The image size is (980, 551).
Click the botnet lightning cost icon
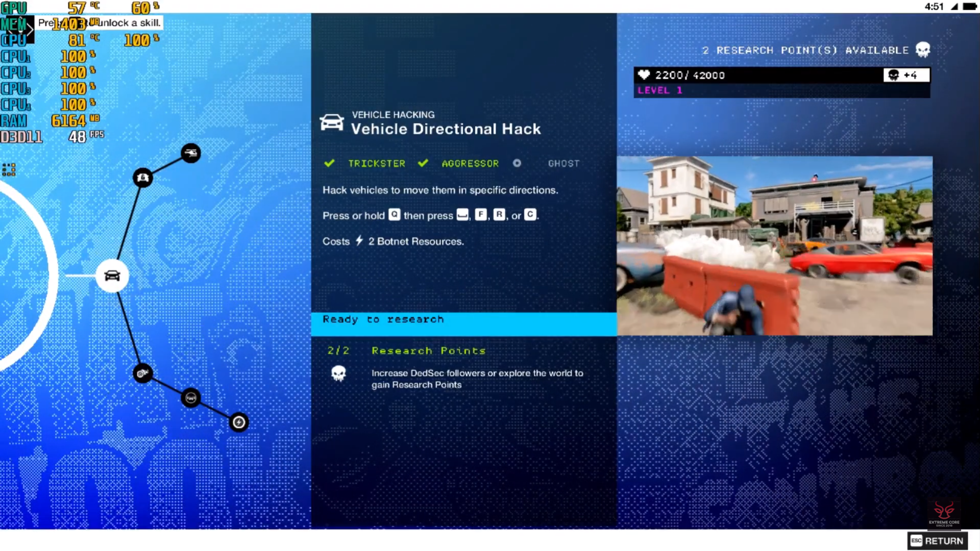pyautogui.click(x=359, y=241)
